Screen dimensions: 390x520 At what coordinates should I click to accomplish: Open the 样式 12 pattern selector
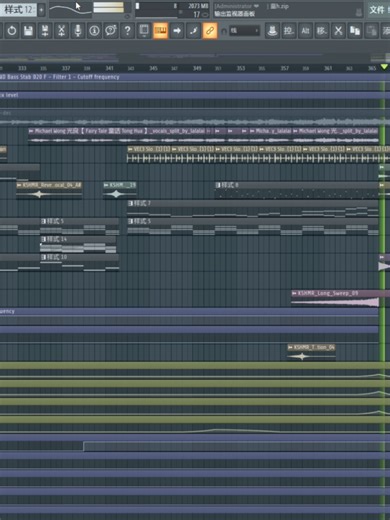[x=18, y=10]
